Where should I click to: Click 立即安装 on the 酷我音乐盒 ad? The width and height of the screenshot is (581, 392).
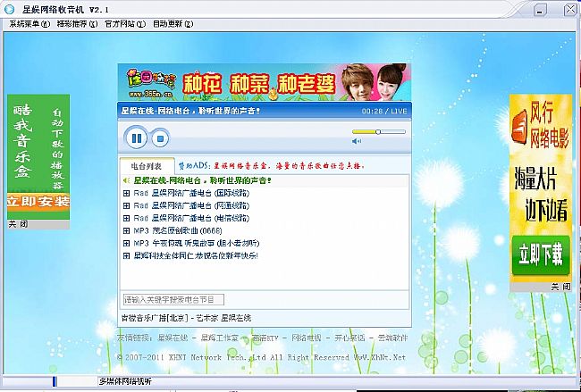pos(38,202)
